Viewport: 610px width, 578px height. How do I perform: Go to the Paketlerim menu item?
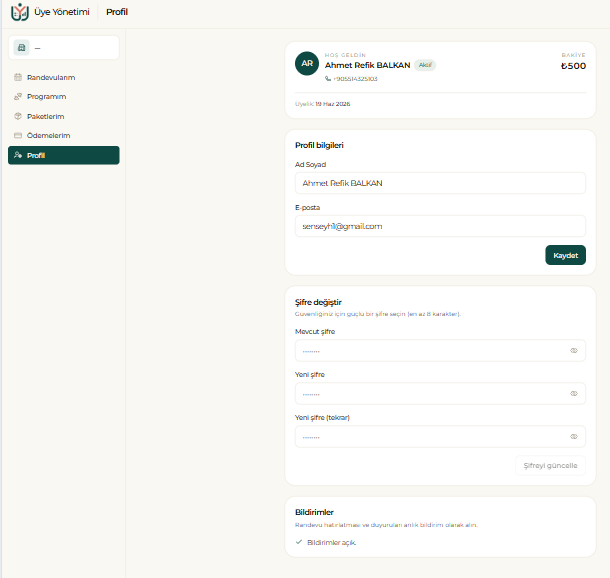pyautogui.click(x=64, y=116)
